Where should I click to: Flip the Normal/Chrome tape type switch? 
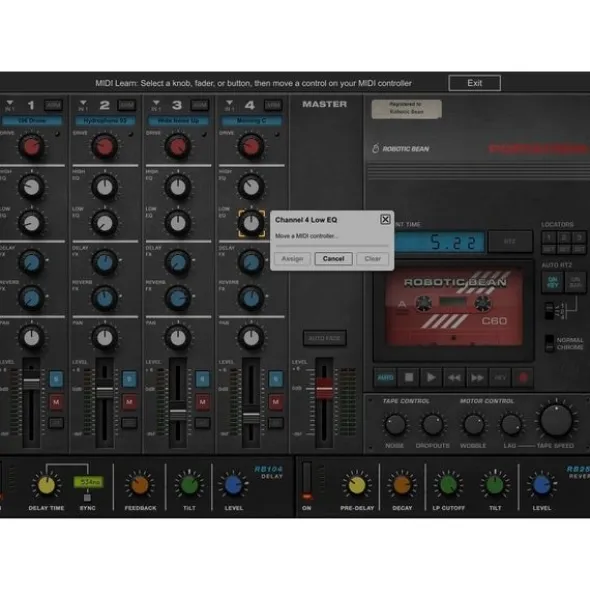point(549,343)
